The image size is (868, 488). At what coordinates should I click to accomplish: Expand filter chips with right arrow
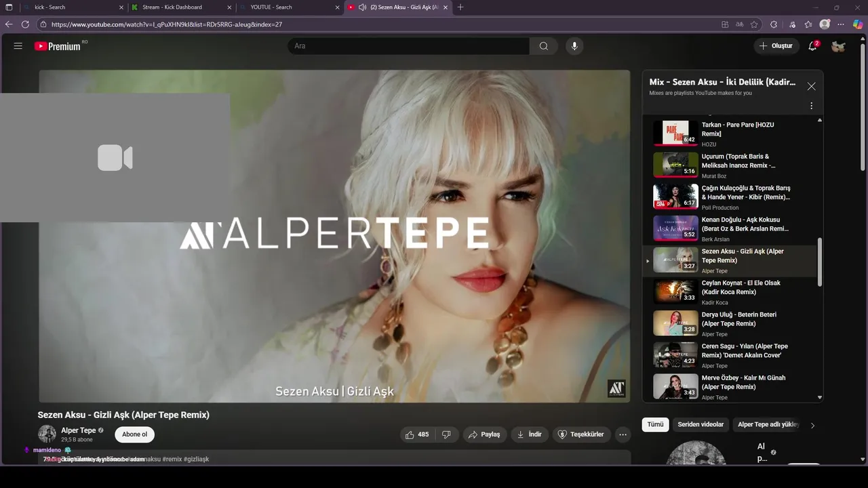click(x=812, y=425)
